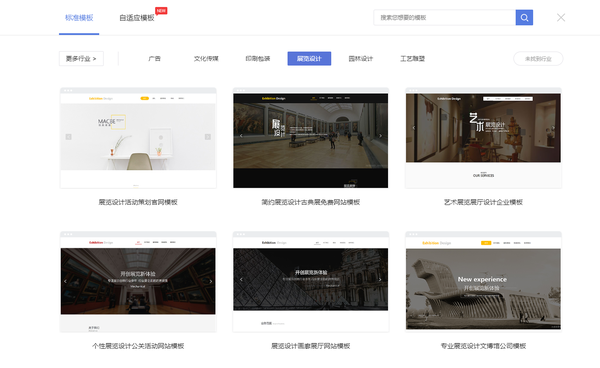Viewport: 600px width, 368px height.
Task: Click left arrow on 个性展览设计 preview
Action: [65, 281]
